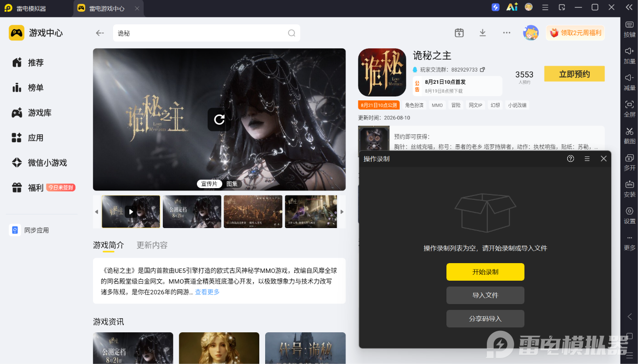Switch to the 游戏简介 tab
Image resolution: width=638 pixels, height=364 pixels.
(x=109, y=245)
